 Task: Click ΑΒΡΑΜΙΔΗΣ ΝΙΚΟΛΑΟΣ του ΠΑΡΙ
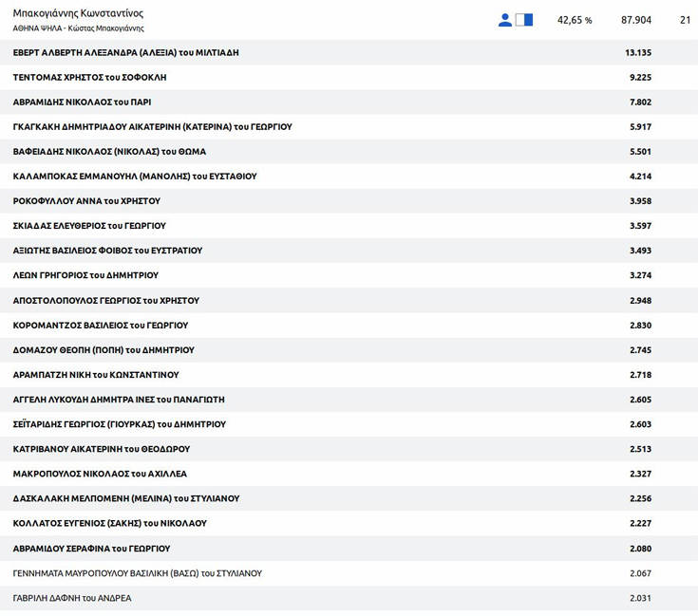click(x=82, y=103)
